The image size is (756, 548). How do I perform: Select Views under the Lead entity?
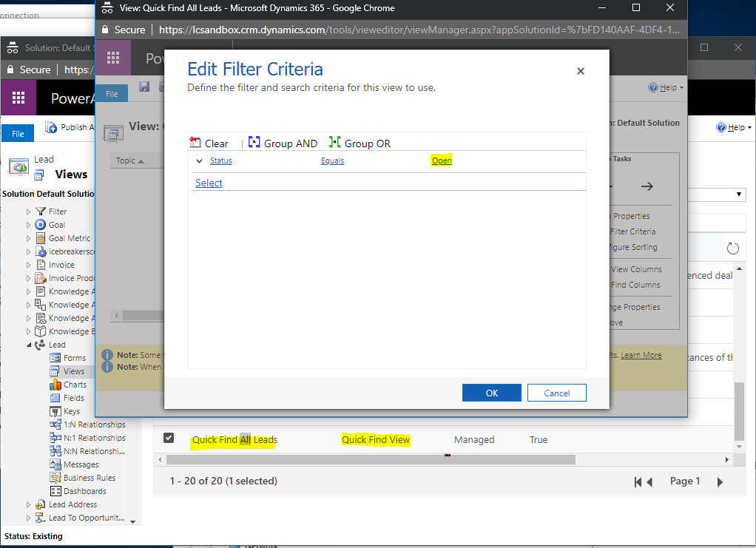74,371
